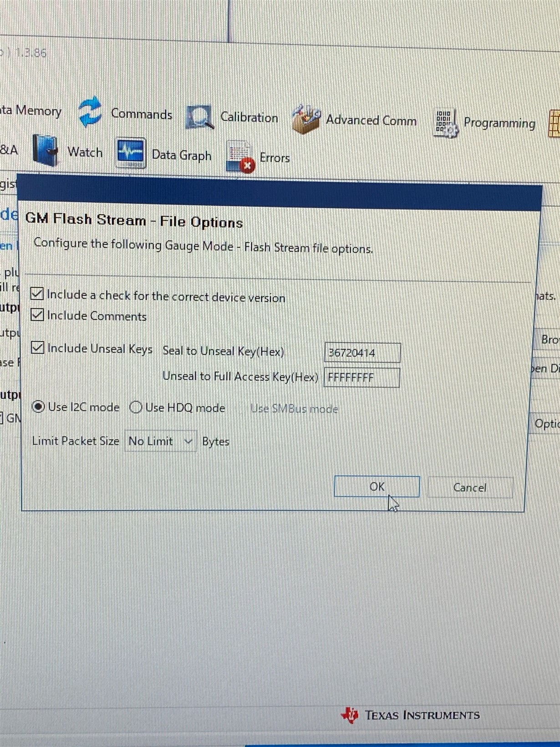This screenshot has width=560, height=747.
Task: Select the Data Memory toolbar label
Action: (x=31, y=111)
